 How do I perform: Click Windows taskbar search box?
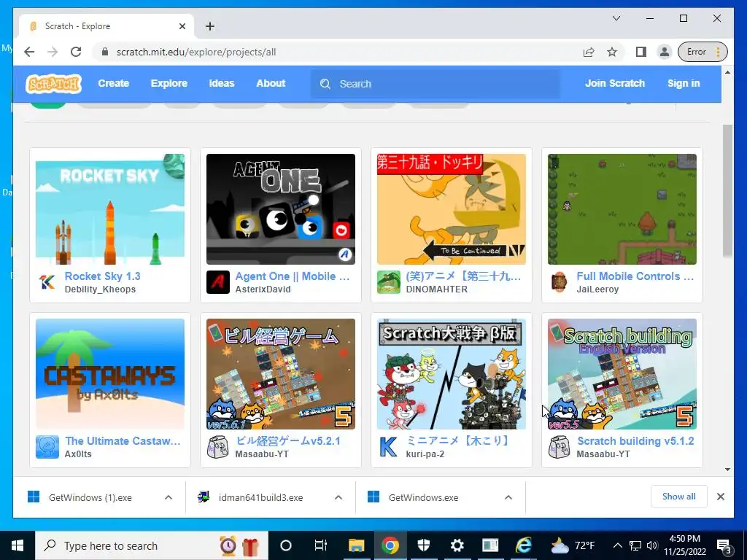pyautogui.click(x=152, y=545)
